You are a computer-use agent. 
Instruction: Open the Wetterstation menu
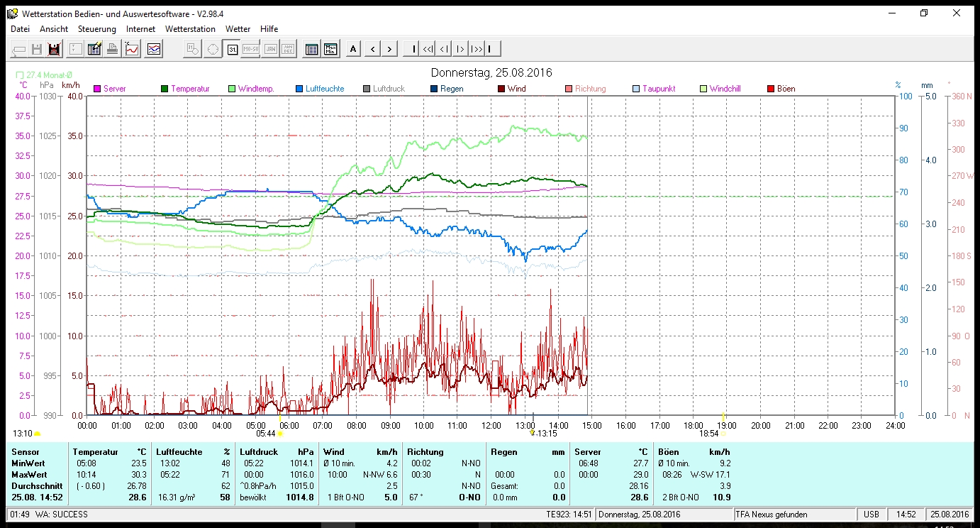pos(190,29)
